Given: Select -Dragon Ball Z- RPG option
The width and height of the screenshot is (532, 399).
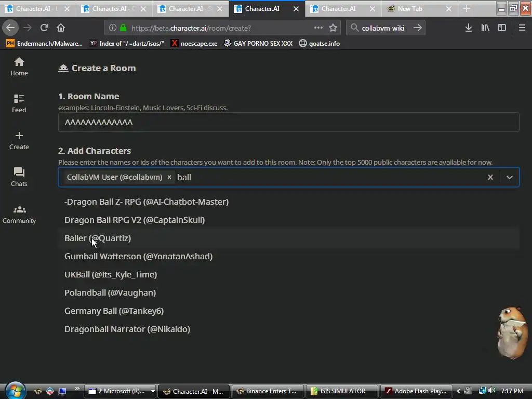Looking at the screenshot, I should click(x=288, y=202).
